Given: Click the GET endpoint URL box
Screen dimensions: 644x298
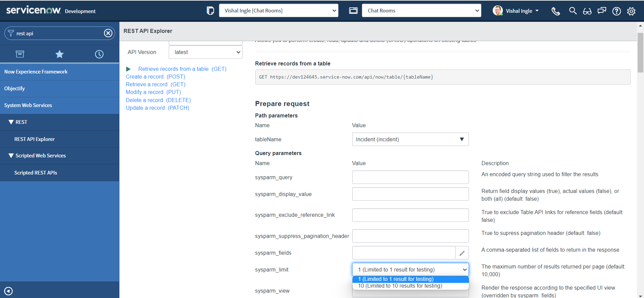Looking at the screenshot, I should point(442,77).
